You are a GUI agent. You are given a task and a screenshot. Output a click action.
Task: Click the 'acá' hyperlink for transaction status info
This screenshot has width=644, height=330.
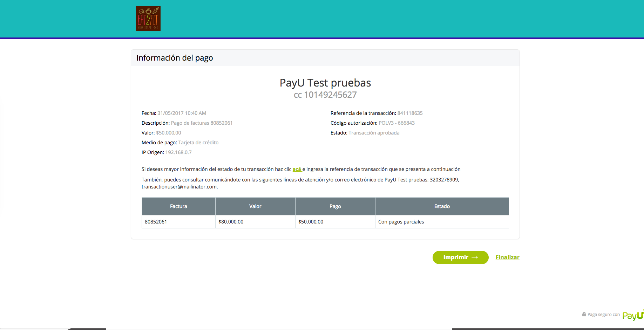point(297,169)
